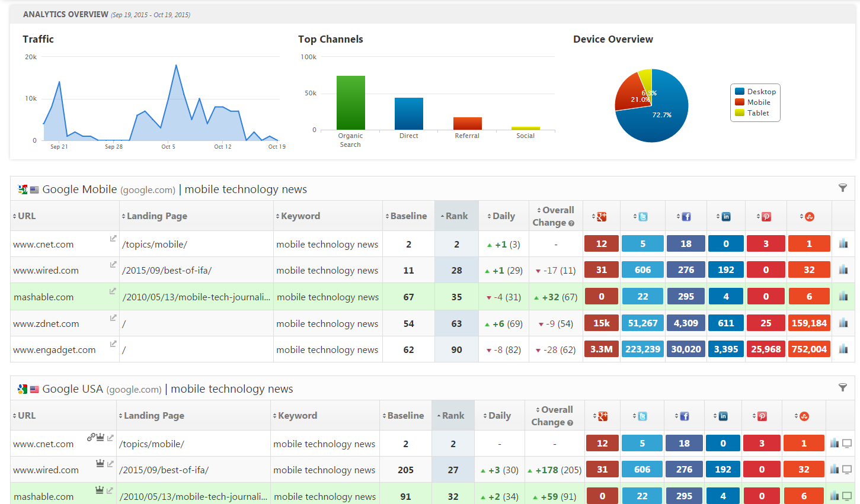Click the external link arrow for mashable.com
This screenshot has width=860, height=504.
(113, 291)
